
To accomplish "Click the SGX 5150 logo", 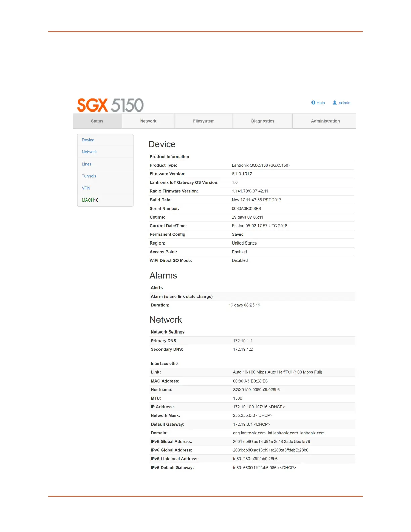I will (110, 105).
